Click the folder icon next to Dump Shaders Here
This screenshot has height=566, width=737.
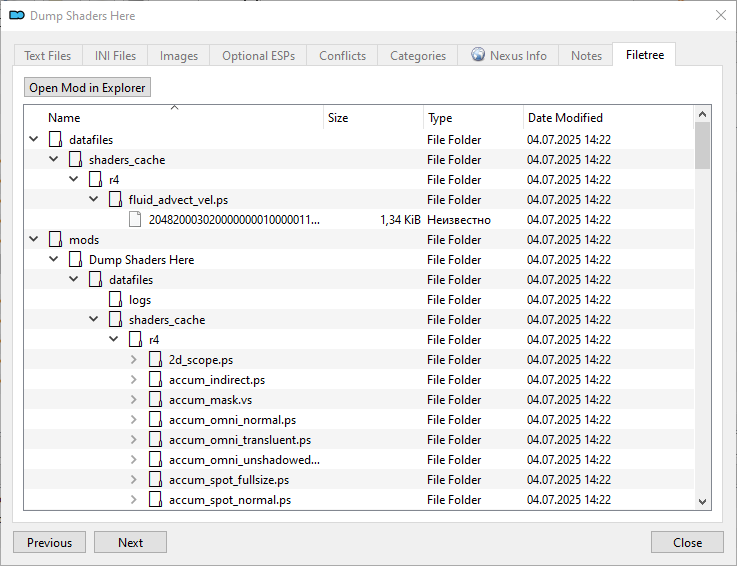(75, 259)
